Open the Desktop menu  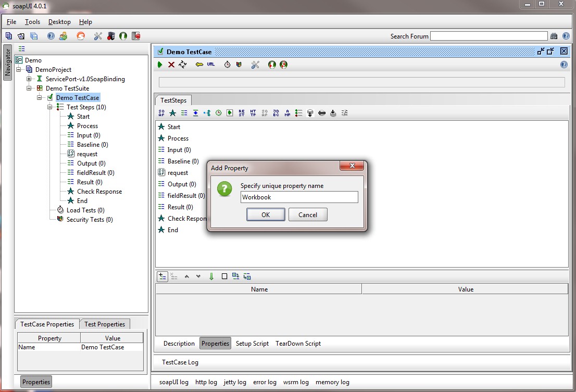coord(59,22)
